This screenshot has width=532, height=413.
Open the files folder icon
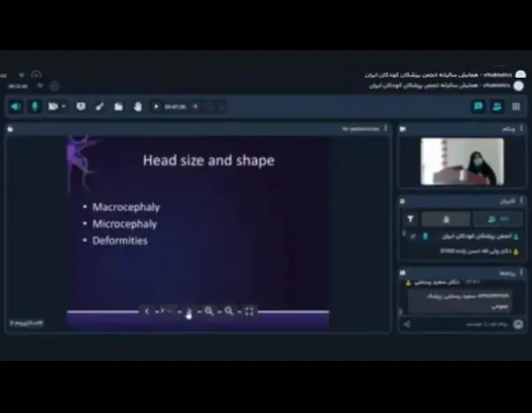point(118,106)
